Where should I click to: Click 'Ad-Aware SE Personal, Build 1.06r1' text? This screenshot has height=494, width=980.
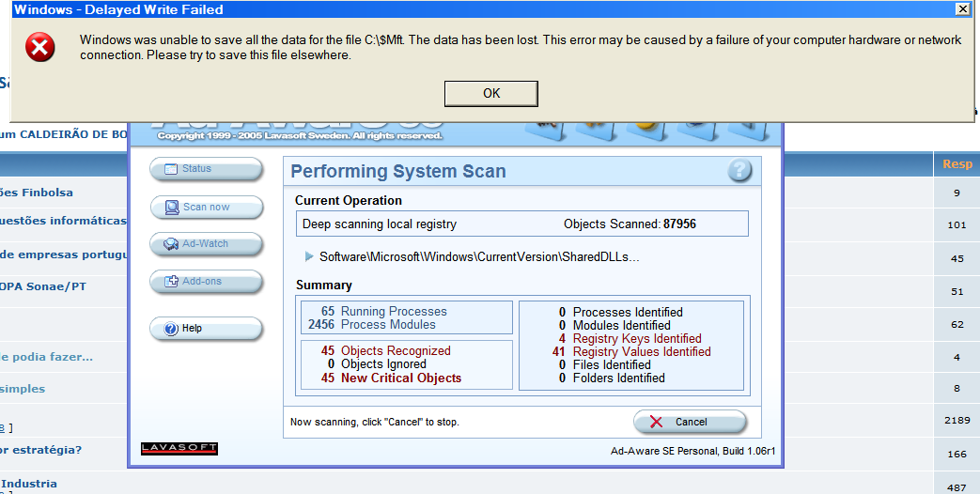(x=692, y=451)
